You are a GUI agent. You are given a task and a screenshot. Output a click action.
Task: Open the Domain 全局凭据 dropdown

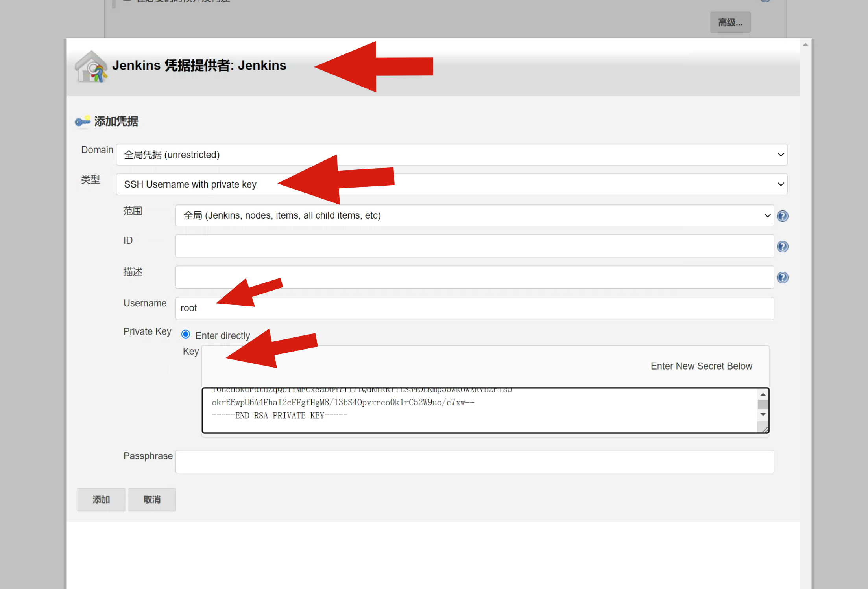coord(451,155)
